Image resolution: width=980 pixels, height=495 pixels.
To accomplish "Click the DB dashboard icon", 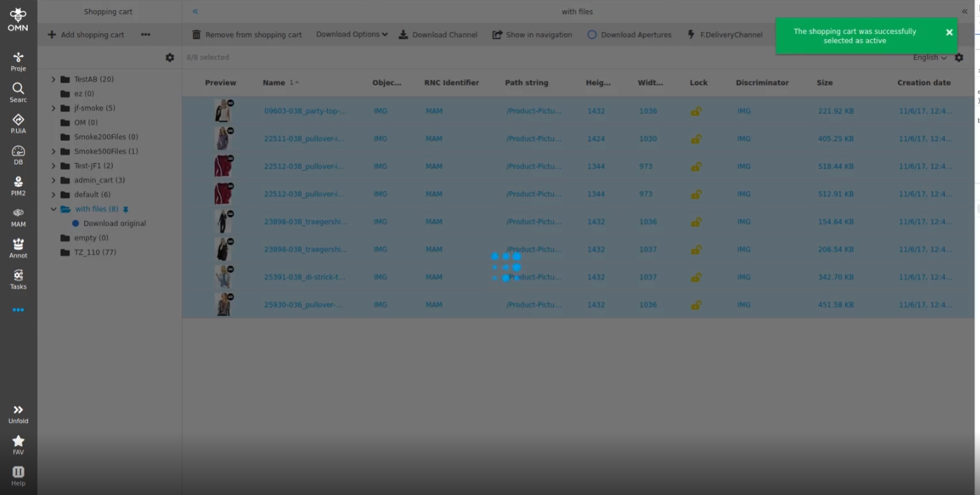I will point(18,155).
